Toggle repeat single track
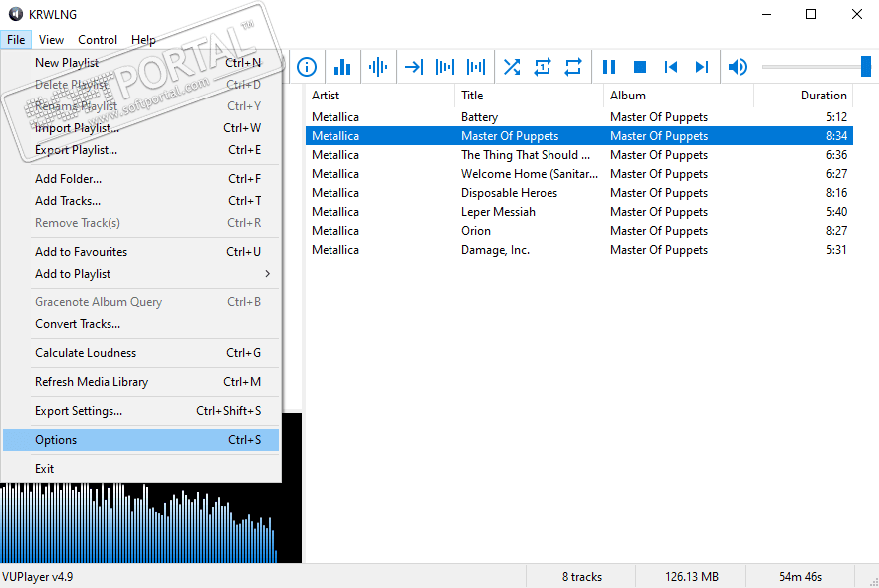 543,67
